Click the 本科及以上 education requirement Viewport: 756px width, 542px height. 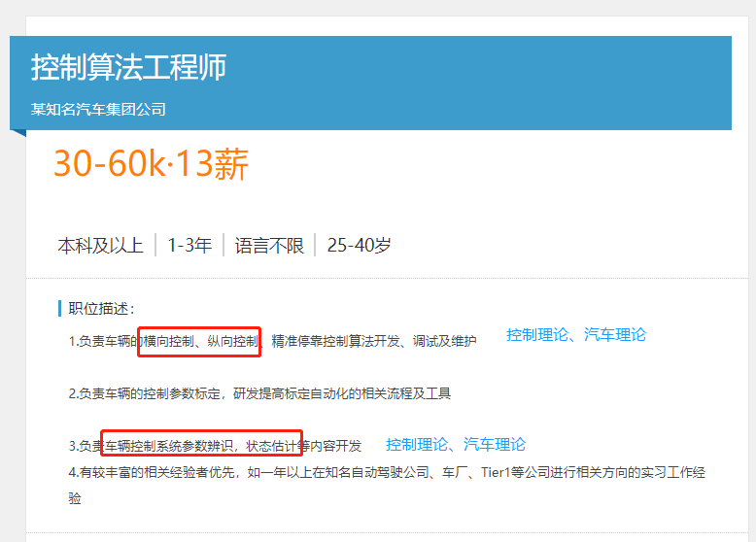click(x=101, y=245)
